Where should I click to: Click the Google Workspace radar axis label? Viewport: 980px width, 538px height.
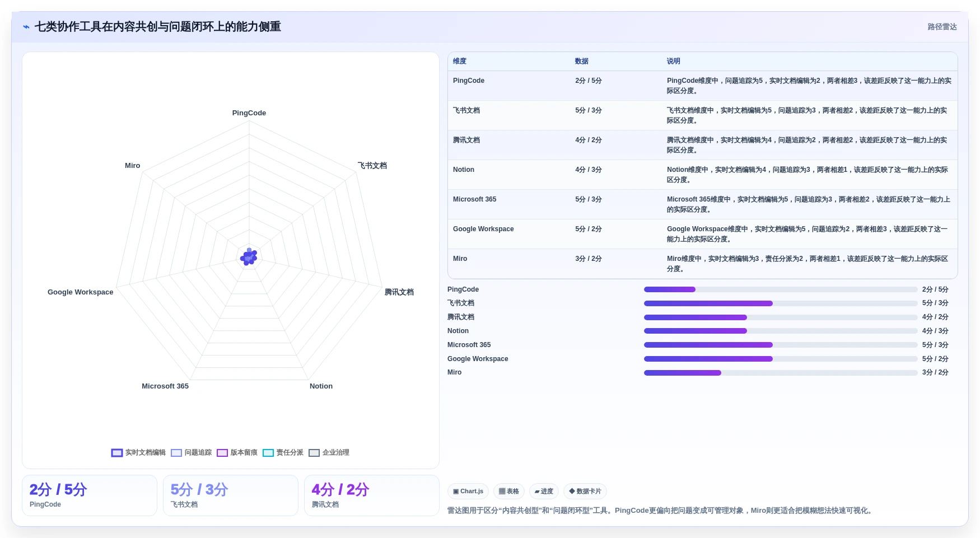(81, 292)
